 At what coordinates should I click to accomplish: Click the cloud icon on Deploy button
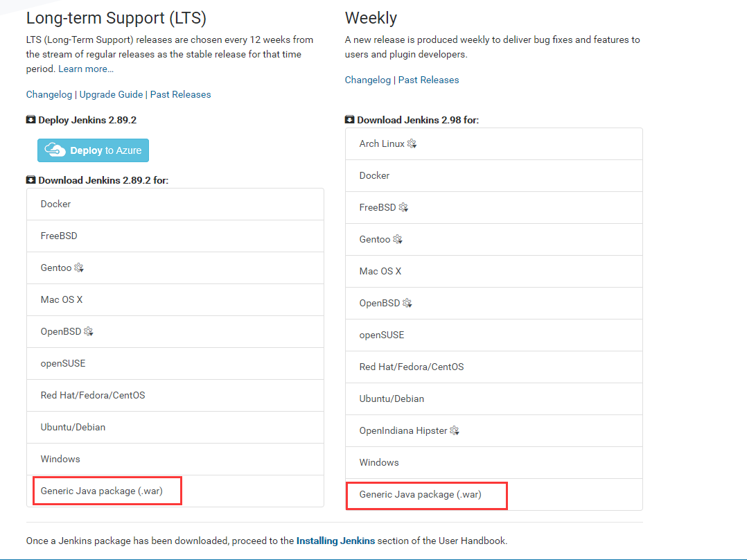point(55,150)
